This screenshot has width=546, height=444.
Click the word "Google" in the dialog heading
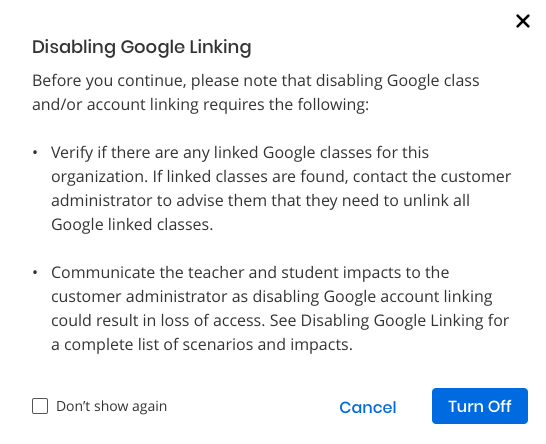point(153,47)
